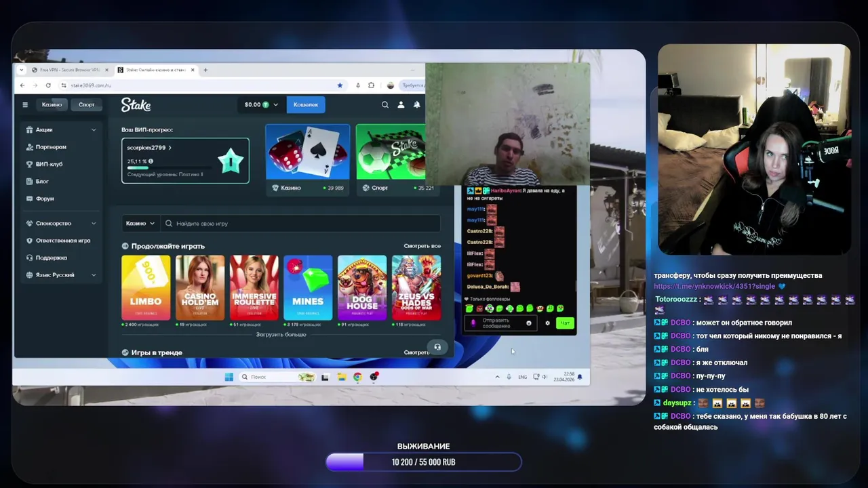868x488 pixels.
Task: Open chat settings gear icon
Action: [x=547, y=323]
